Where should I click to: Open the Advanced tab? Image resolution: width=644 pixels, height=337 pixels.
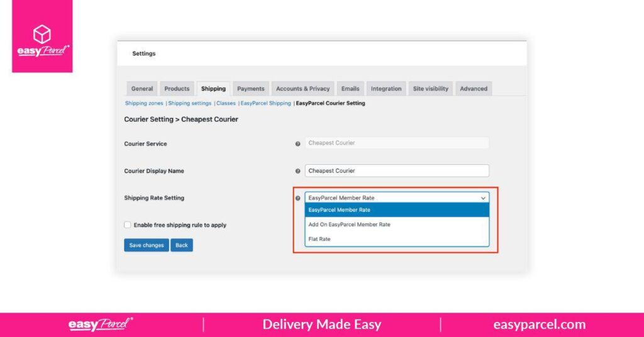pos(474,89)
